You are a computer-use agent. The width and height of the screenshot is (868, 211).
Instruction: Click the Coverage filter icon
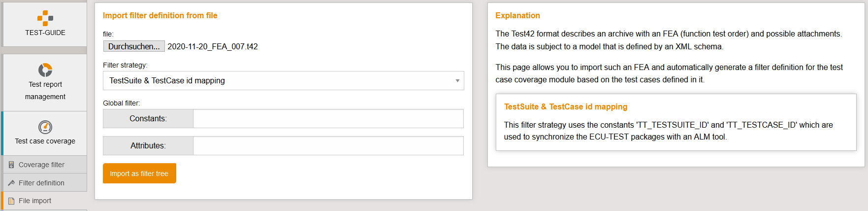(11, 165)
